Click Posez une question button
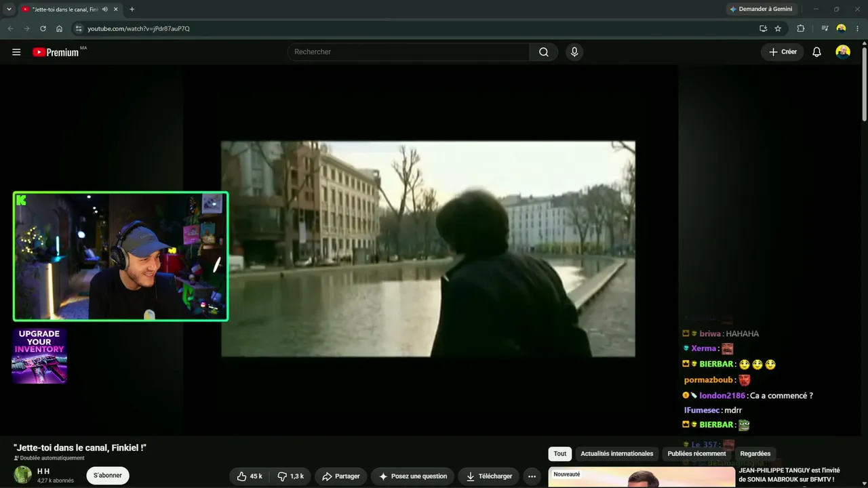This screenshot has width=868, height=488. pyautogui.click(x=413, y=476)
